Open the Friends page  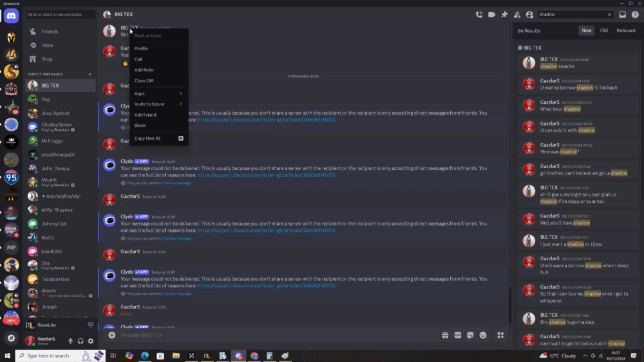coord(61,31)
